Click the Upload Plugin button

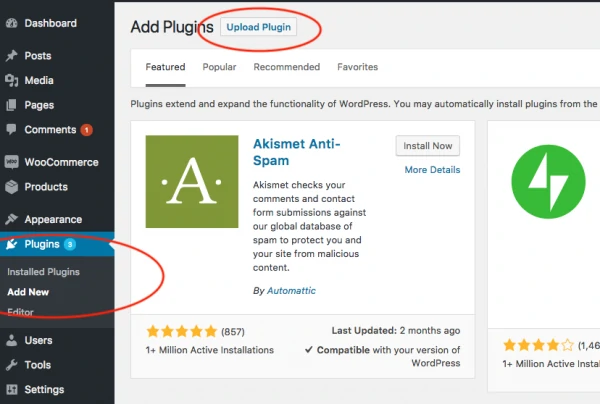pyautogui.click(x=259, y=27)
